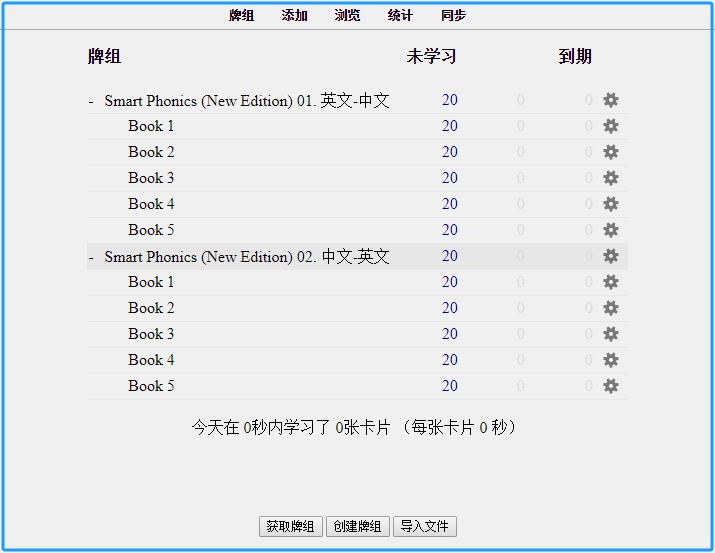Screen dimensions: 715x553
Task: Open Book 2 in the 中文-英文 deck
Action: [x=151, y=308]
